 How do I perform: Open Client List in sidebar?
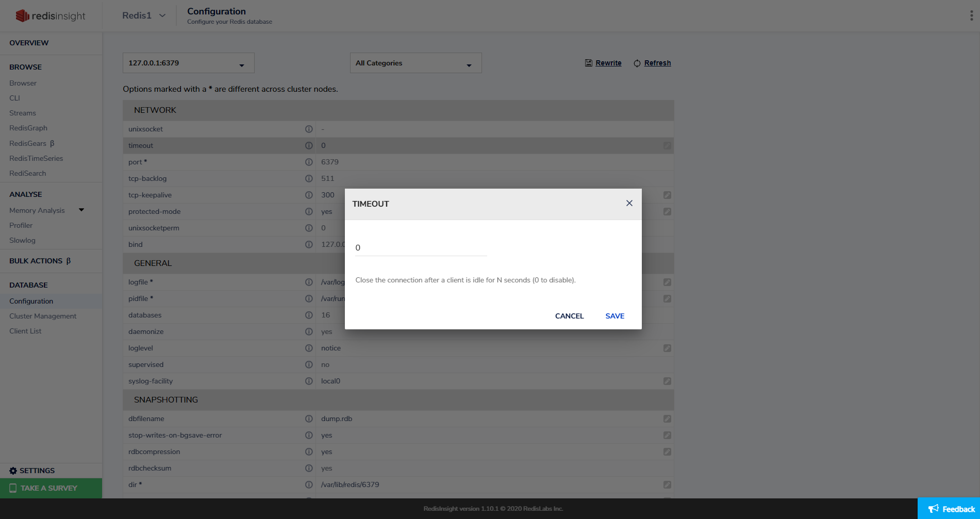tap(25, 331)
